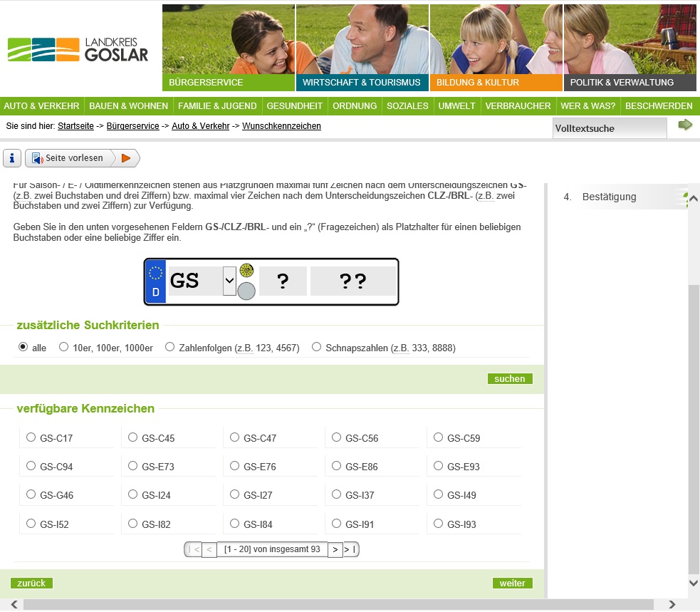Click the last-page arrow in the pagination
Image resolution: width=700 pixels, height=612 pixels.
tap(351, 549)
